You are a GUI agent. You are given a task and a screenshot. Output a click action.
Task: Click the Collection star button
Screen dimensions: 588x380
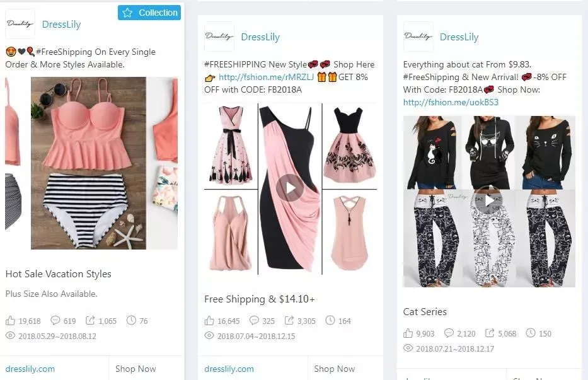(x=149, y=13)
